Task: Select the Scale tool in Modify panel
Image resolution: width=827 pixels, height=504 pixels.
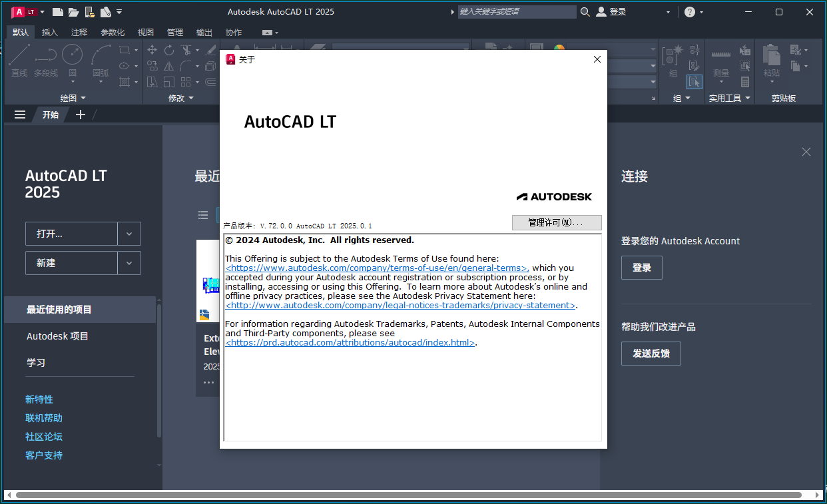Action: pyautogui.click(x=169, y=82)
